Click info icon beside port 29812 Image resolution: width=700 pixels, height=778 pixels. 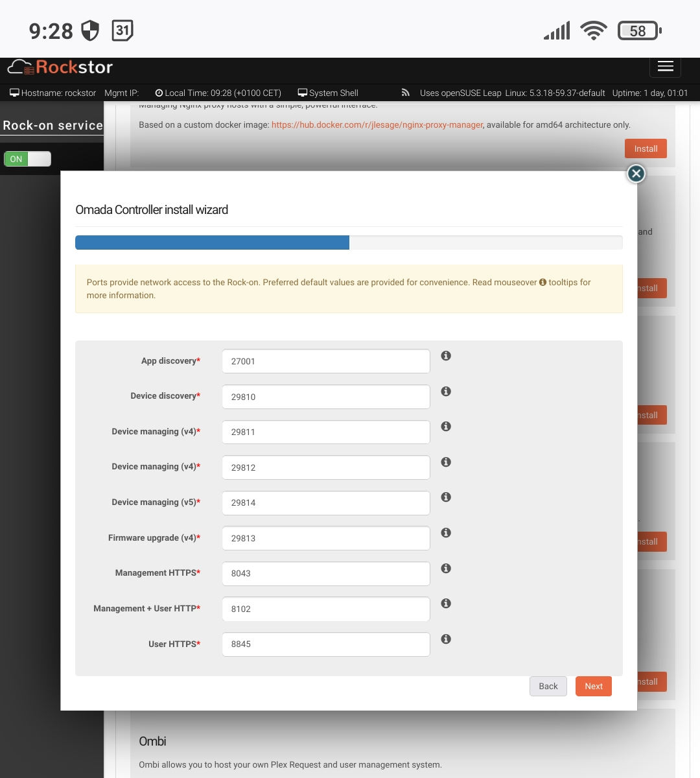click(x=446, y=462)
